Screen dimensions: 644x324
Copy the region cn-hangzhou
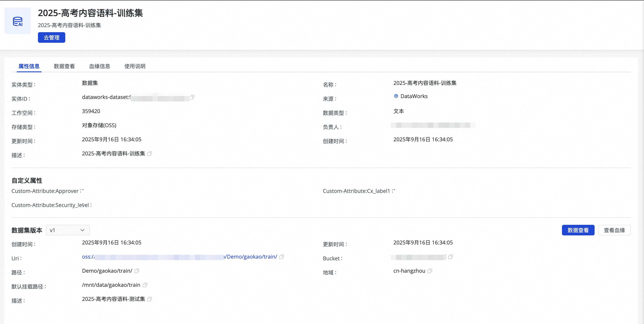pyautogui.click(x=430, y=271)
